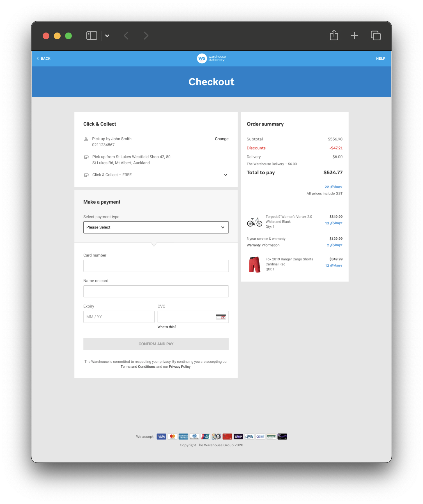Image resolution: width=423 pixels, height=504 pixels.
Task: Click the Confirm and Pay button
Action: tap(156, 344)
